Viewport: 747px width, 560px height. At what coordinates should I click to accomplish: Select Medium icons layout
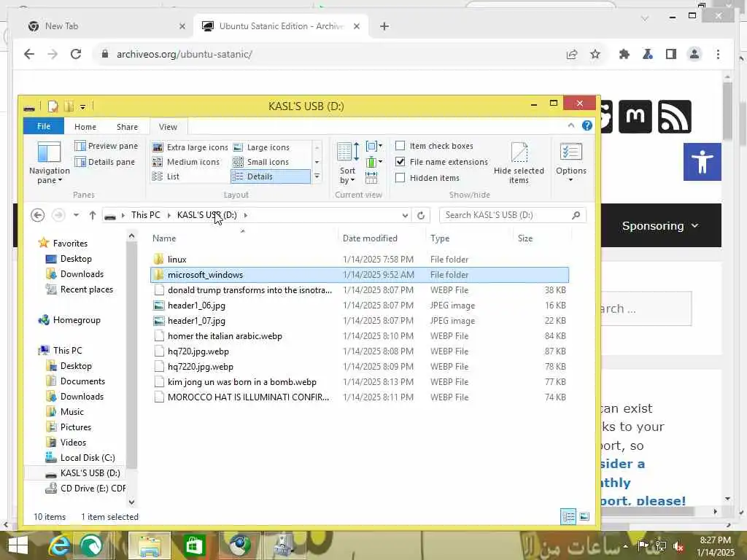pos(186,163)
